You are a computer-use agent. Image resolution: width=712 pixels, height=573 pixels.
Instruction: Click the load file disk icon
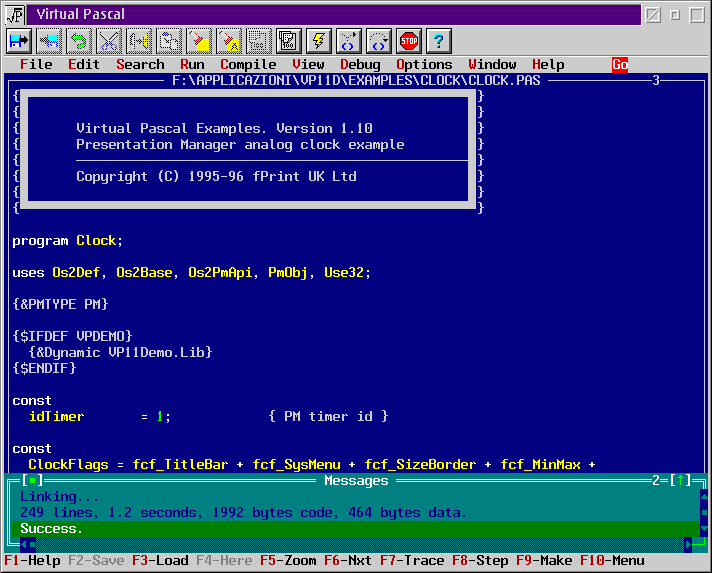coord(19,41)
